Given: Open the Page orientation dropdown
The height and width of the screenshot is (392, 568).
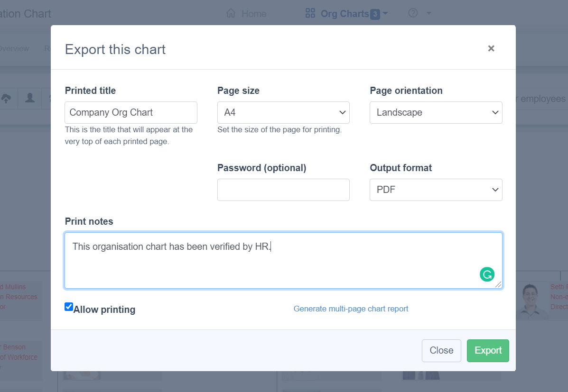Looking at the screenshot, I should coord(436,113).
